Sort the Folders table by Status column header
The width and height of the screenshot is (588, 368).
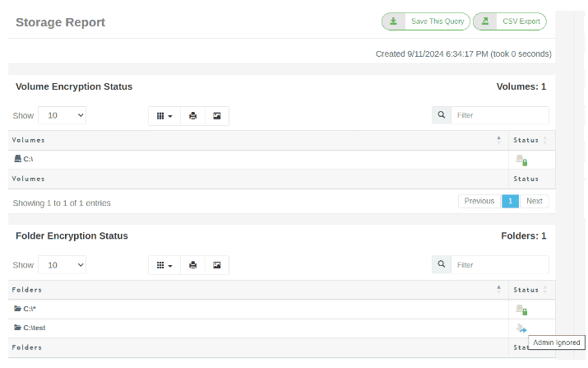[530, 290]
